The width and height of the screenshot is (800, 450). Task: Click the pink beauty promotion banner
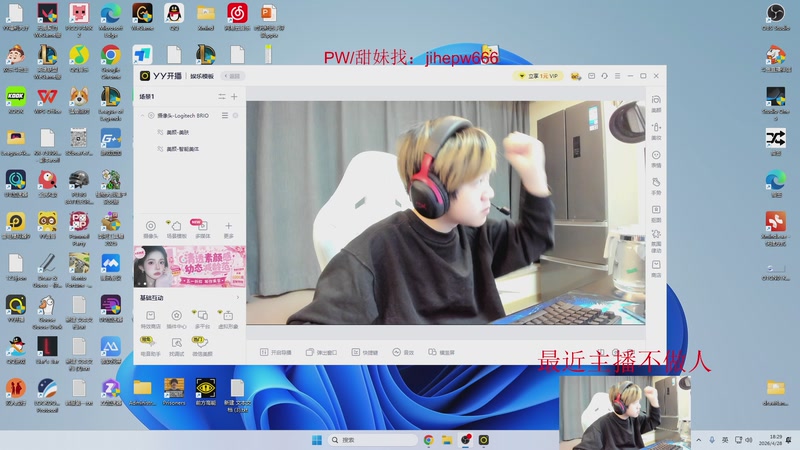click(190, 266)
